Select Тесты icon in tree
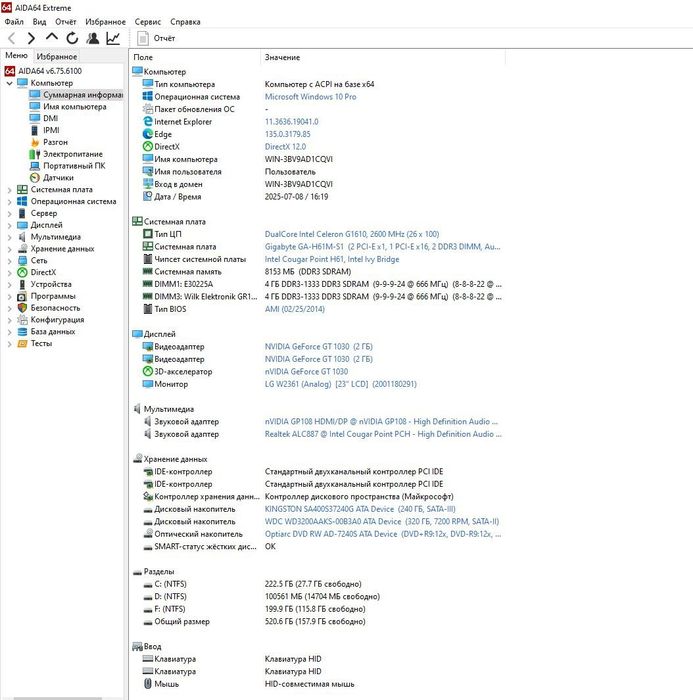This screenshot has width=693, height=700. point(22,343)
